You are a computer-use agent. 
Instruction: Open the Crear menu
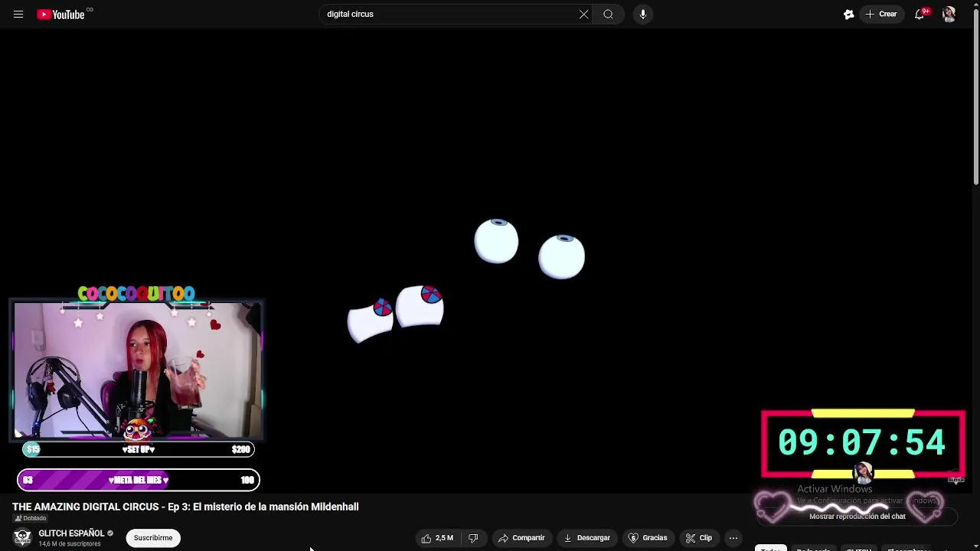[x=881, y=14]
